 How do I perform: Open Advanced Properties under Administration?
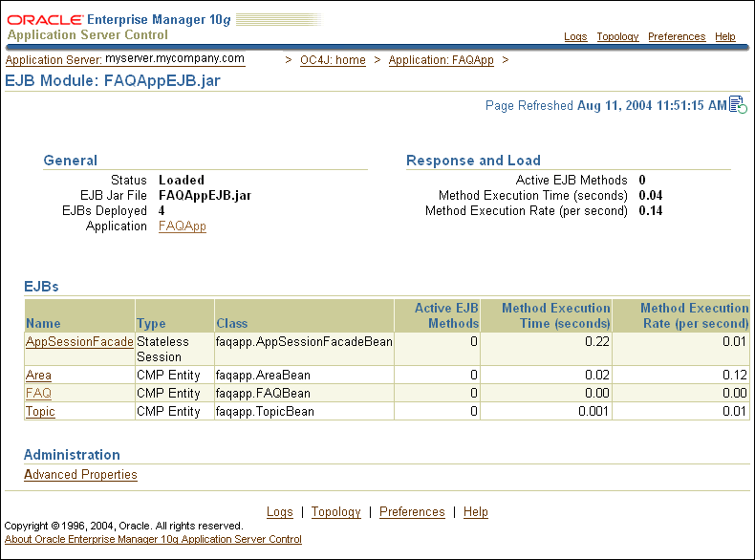click(x=81, y=474)
